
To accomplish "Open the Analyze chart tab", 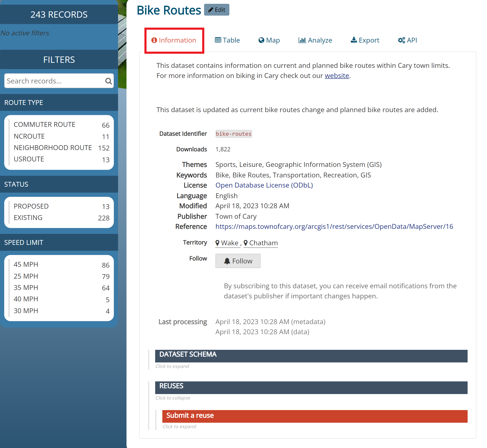I will coord(315,40).
